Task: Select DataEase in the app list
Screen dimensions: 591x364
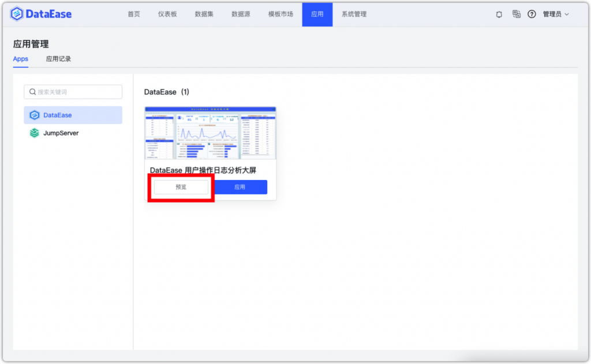Action: 73,115
